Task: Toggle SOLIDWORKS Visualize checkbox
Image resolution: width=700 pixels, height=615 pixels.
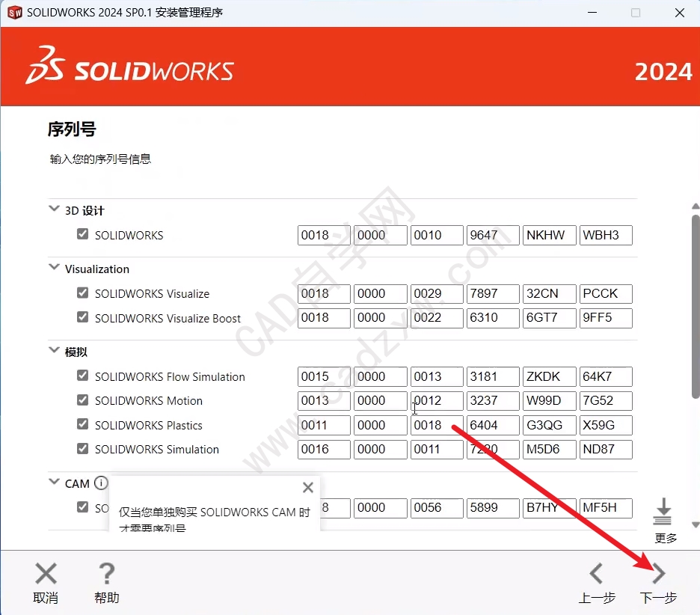Action: 82,293
